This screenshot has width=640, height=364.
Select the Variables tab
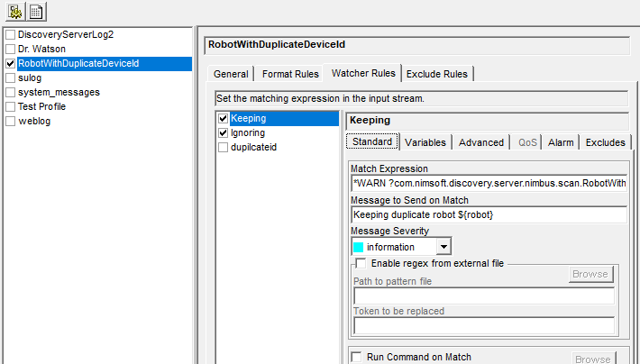(425, 142)
